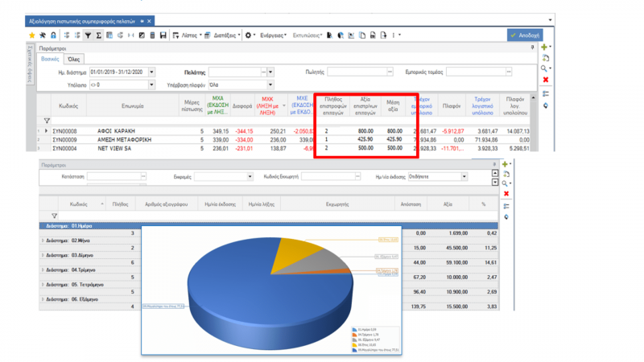Open the Ημ. διάστημα date range dropdown
Screen dimensions: 644x362
(x=151, y=72)
